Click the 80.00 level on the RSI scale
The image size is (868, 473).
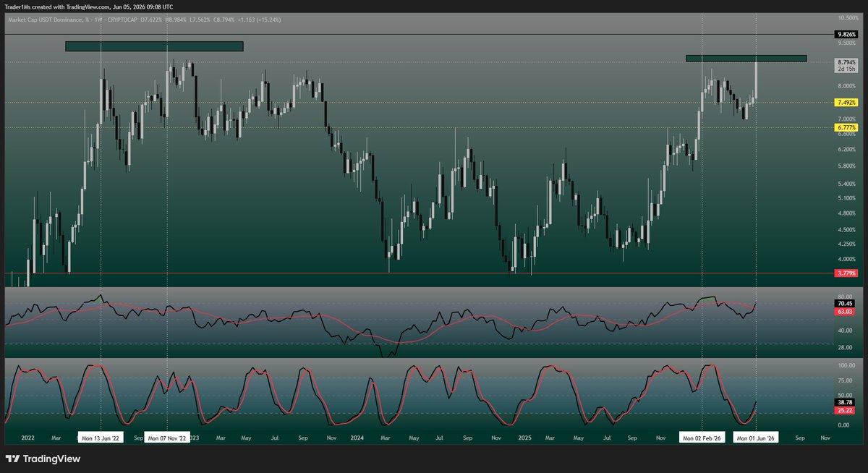(846, 297)
